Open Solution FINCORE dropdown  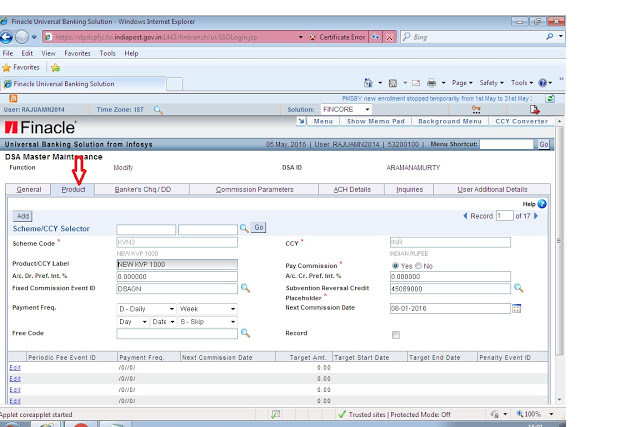point(346,109)
